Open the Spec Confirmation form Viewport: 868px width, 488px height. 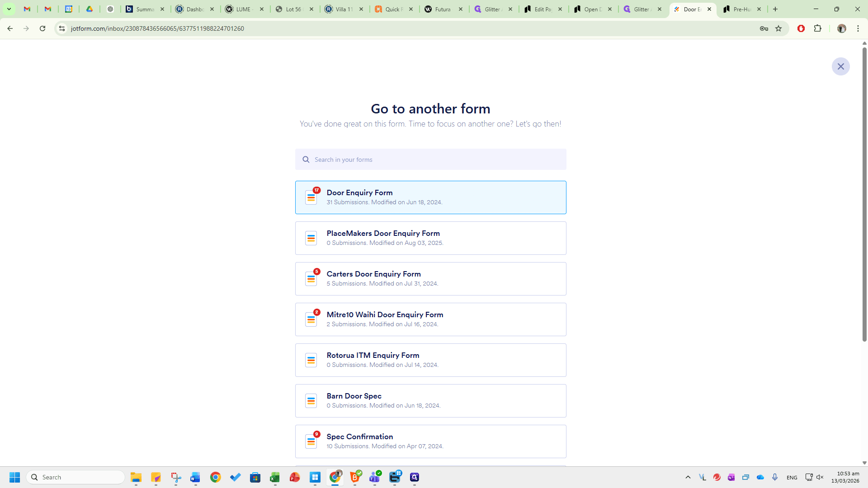(430, 441)
